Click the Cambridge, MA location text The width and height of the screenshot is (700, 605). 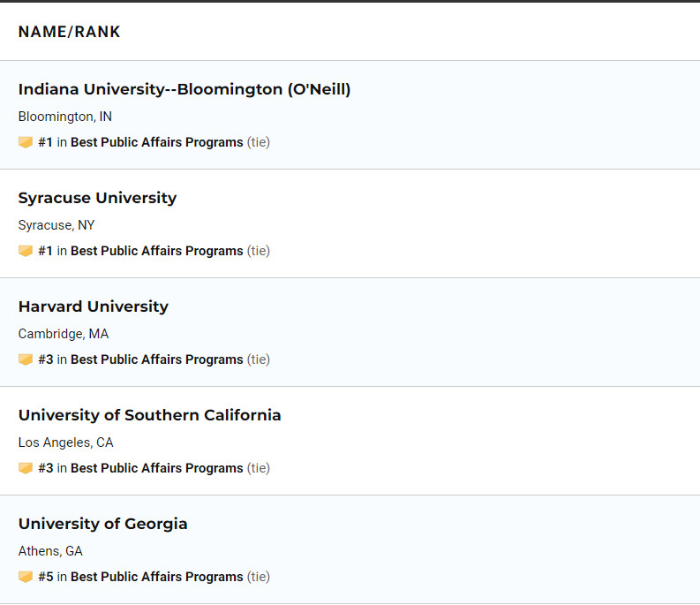coord(63,334)
